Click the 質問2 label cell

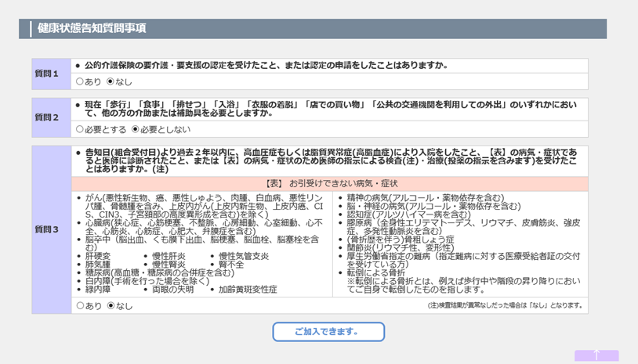click(47, 117)
